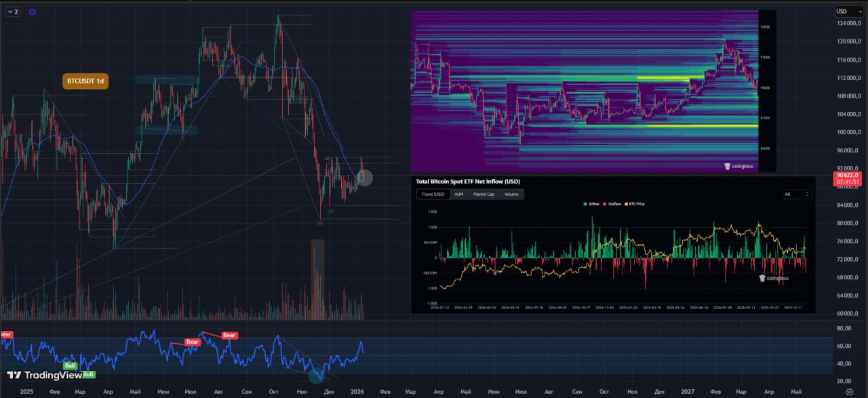Viewport: 868px width, 398px height.
Task: Open chart settings gear in bottom-right corner
Action: point(859,392)
